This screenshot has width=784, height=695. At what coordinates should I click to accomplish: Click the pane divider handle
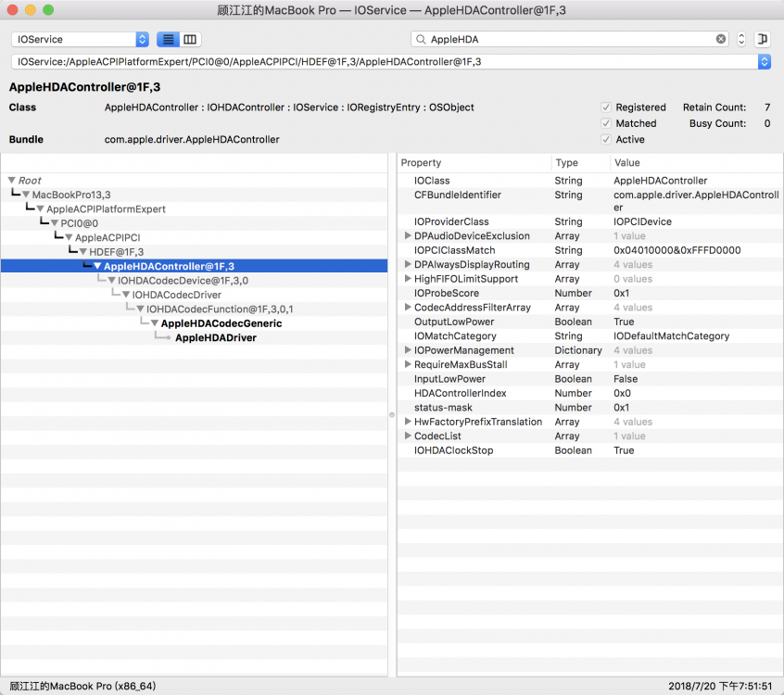point(392,414)
